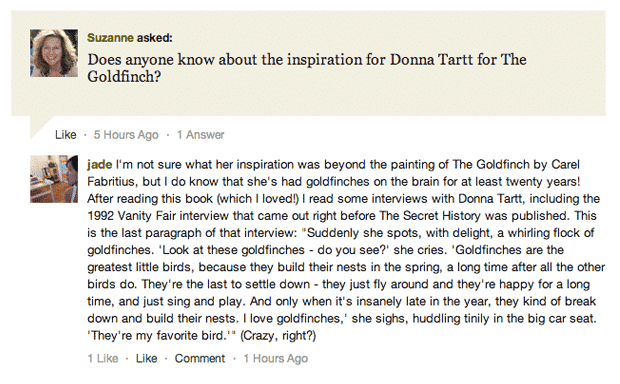Image resolution: width=620 pixels, height=384 pixels.
Task: Open the question title about Donna Tartt
Action: pyautogui.click(x=307, y=68)
